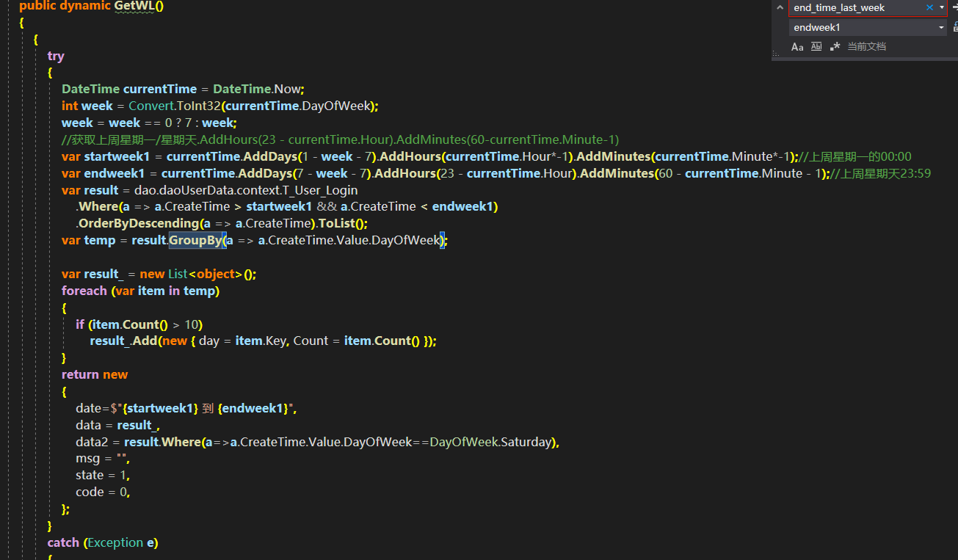Click 'List<object>' type
The width and height of the screenshot is (958, 560).
(206, 274)
